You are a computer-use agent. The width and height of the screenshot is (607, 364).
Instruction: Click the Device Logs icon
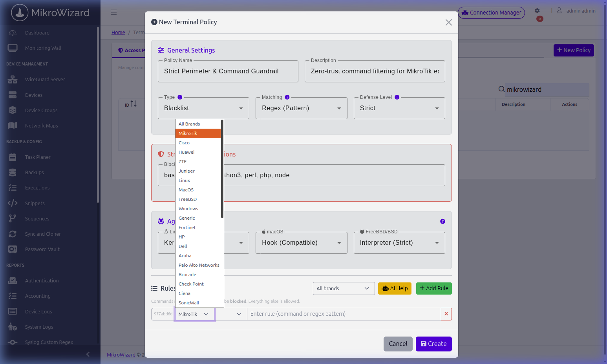tap(13, 311)
